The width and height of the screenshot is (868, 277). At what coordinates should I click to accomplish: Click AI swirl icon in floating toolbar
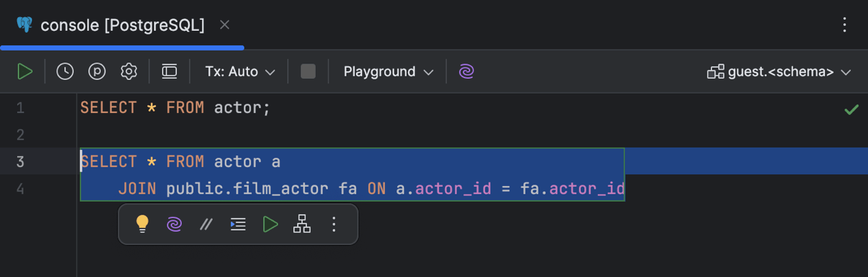(174, 224)
